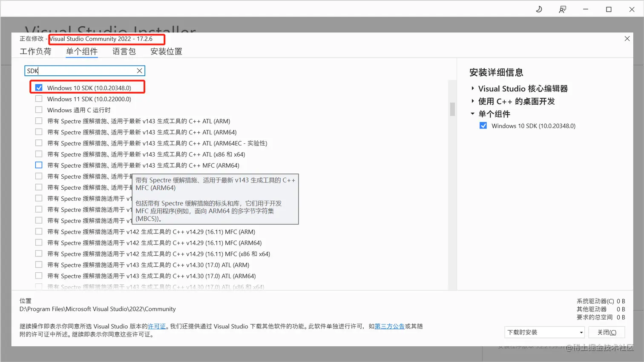Image resolution: width=644 pixels, height=362 pixels.
Task: Open the 第三方公告 link
Action: 390,326
